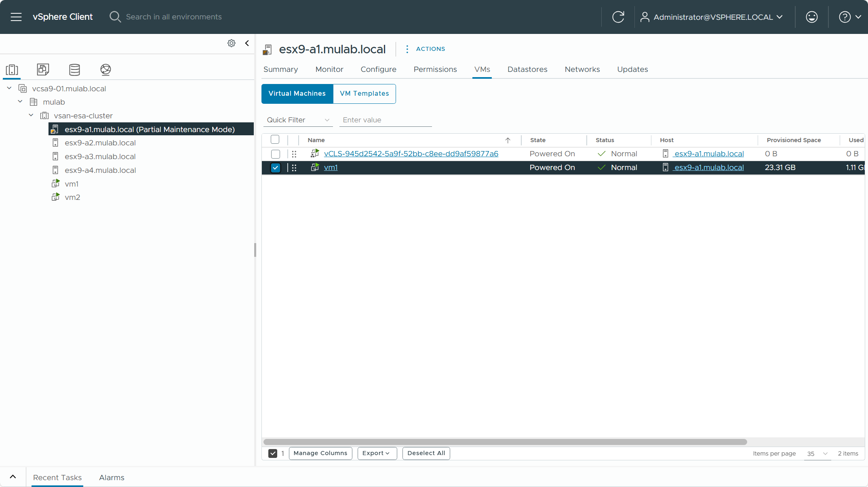The image size is (868, 487).
Task: Click the refresh icon in top bar
Action: point(618,17)
